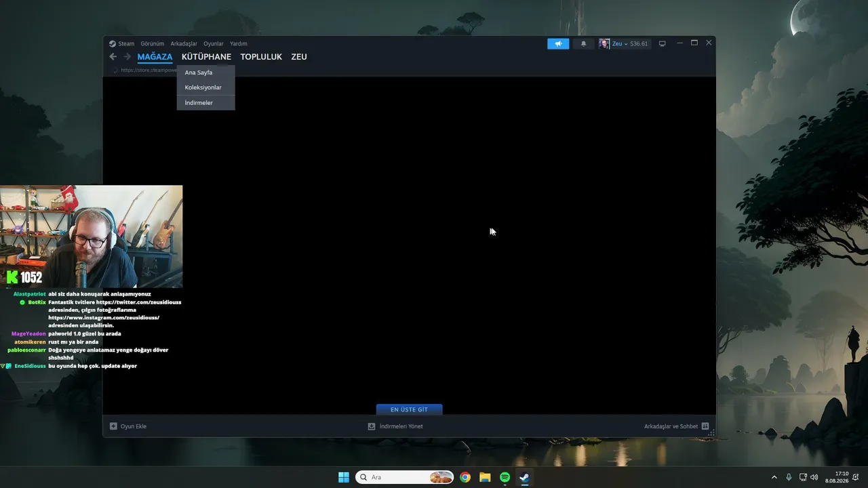This screenshot has width=868, height=488.
Task: Go forward with the right arrow
Action: point(127,57)
